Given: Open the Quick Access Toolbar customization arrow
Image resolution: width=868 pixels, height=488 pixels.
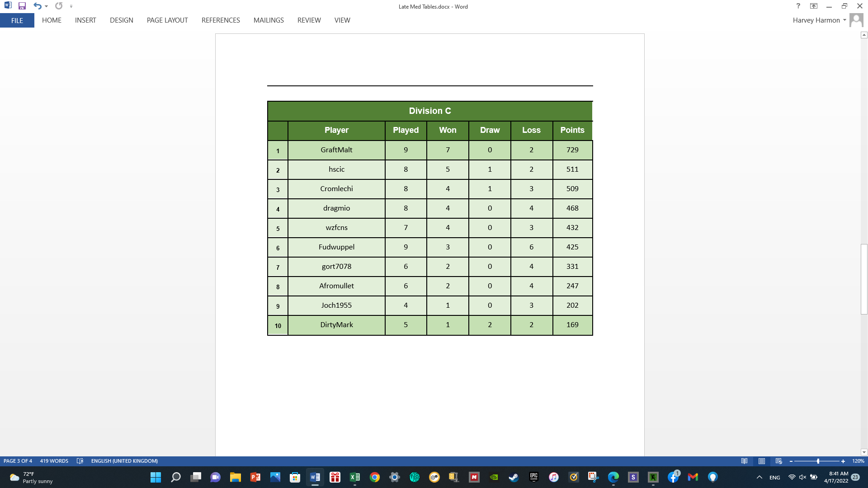Looking at the screenshot, I should (x=71, y=6).
